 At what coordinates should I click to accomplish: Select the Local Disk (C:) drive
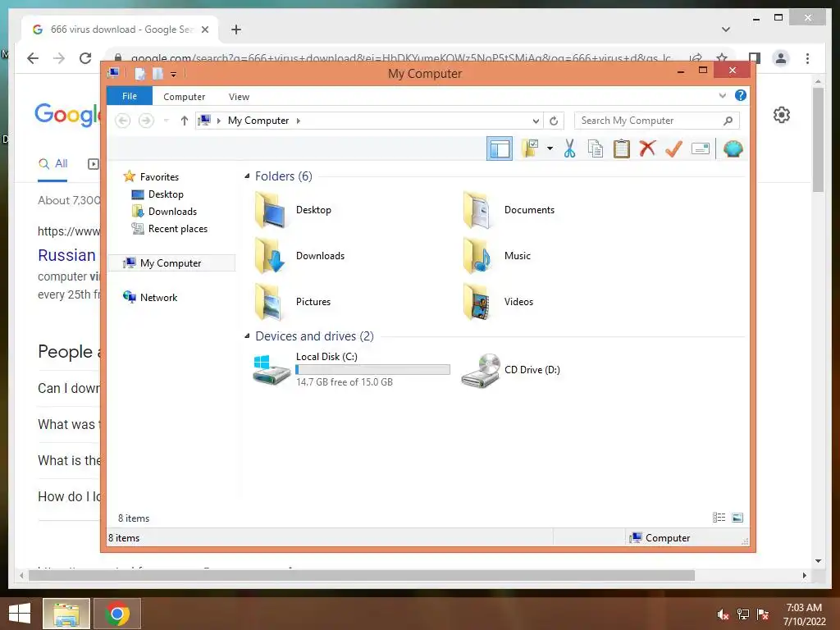(x=351, y=369)
